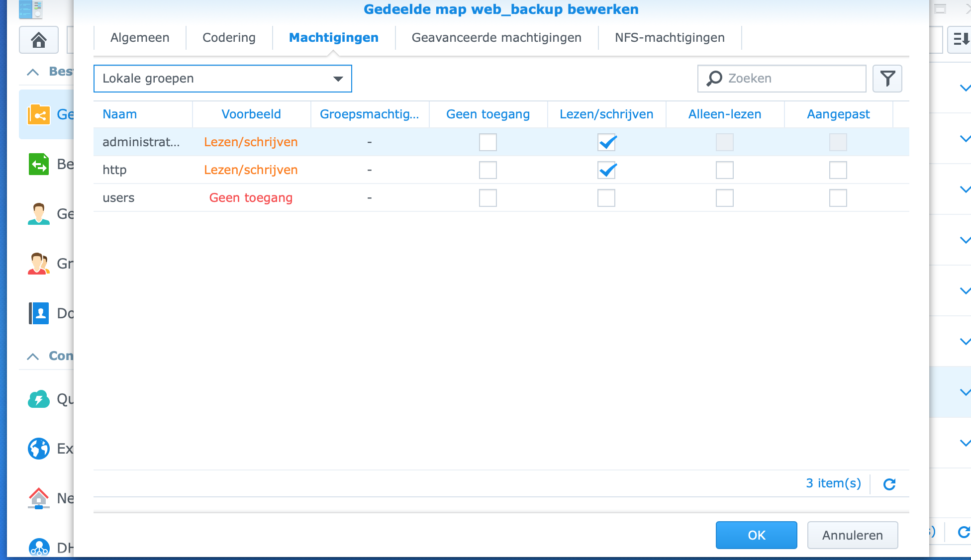Check Geen toegang for administrators group
971x560 pixels.
pos(488,142)
